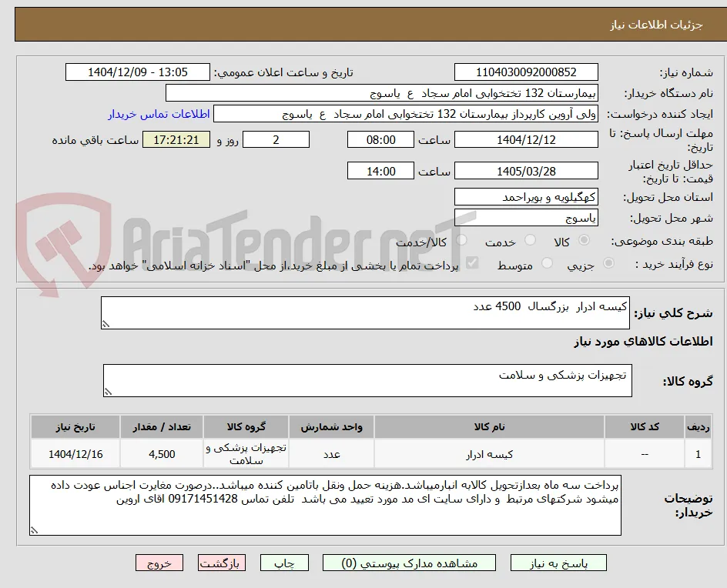Click the ردیف column header
This screenshot has height=588, width=727.
(x=699, y=426)
